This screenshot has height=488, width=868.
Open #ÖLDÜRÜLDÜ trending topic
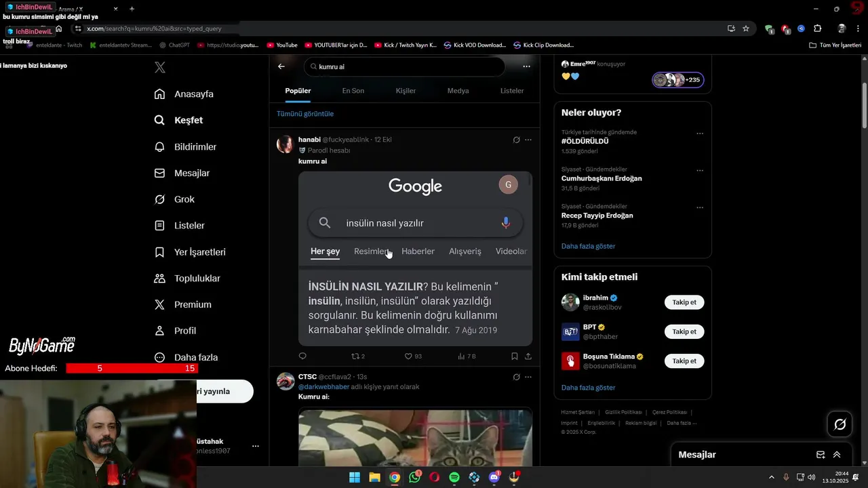[x=585, y=141]
